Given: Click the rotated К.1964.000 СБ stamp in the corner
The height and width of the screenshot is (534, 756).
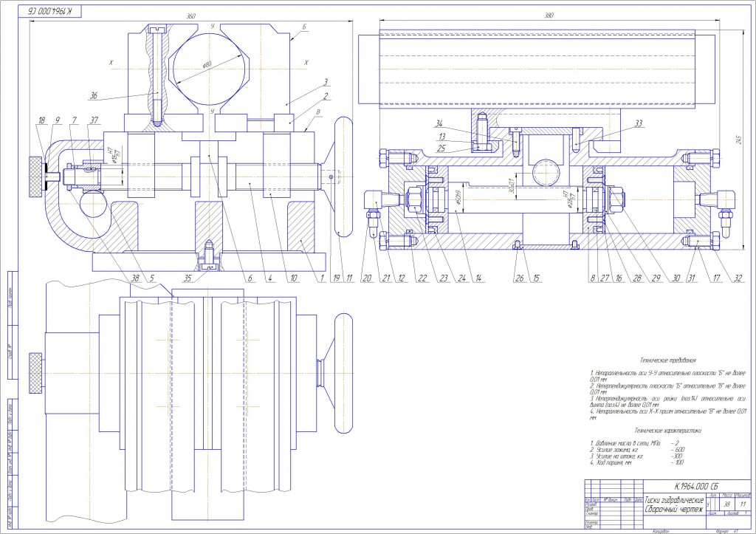Looking at the screenshot, I should pos(49,10).
